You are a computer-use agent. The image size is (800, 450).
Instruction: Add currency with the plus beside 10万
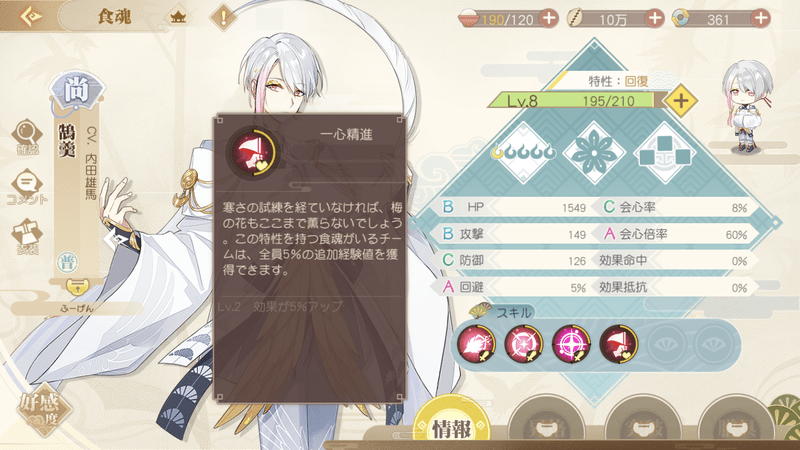click(x=654, y=18)
